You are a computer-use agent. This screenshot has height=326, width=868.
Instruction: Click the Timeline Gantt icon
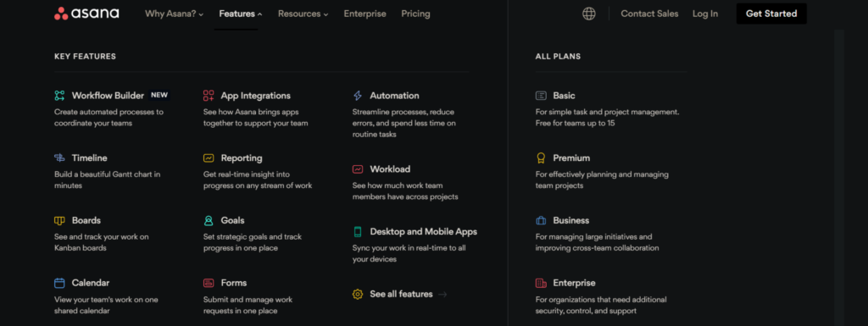coord(59,158)
